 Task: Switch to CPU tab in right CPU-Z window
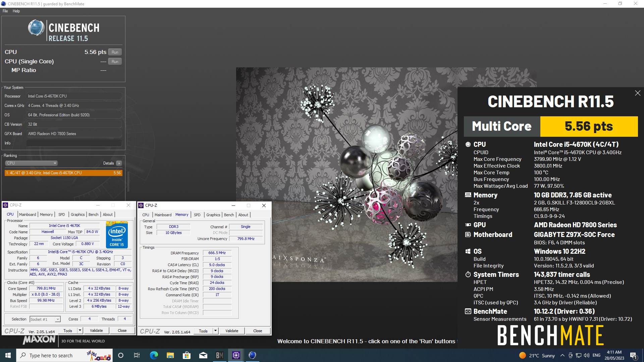tap(146, 215)
